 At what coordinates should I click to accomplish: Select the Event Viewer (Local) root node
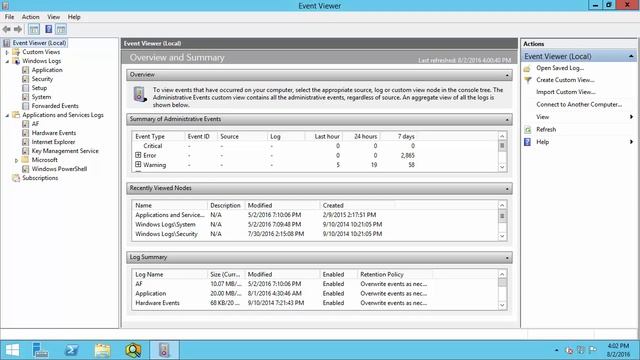39,43
